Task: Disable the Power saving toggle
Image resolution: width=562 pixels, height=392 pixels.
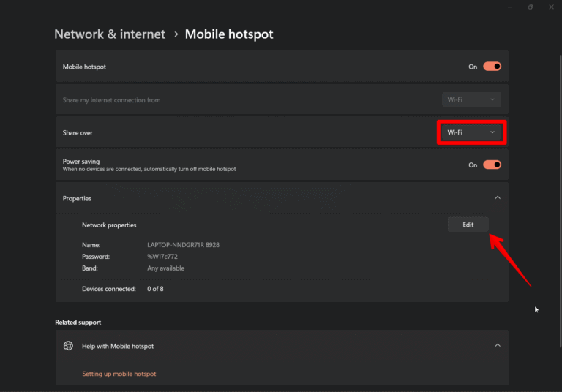Action: [x=492, y=165]
